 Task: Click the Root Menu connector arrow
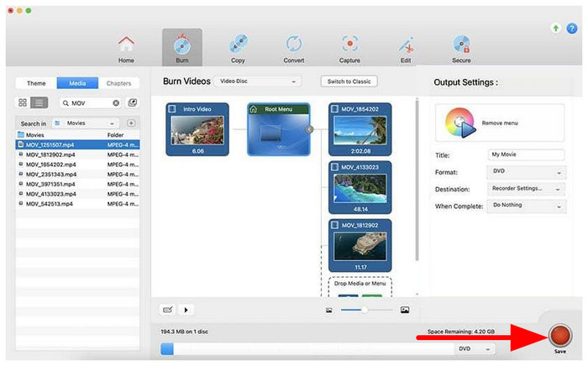tap(310, 129)
